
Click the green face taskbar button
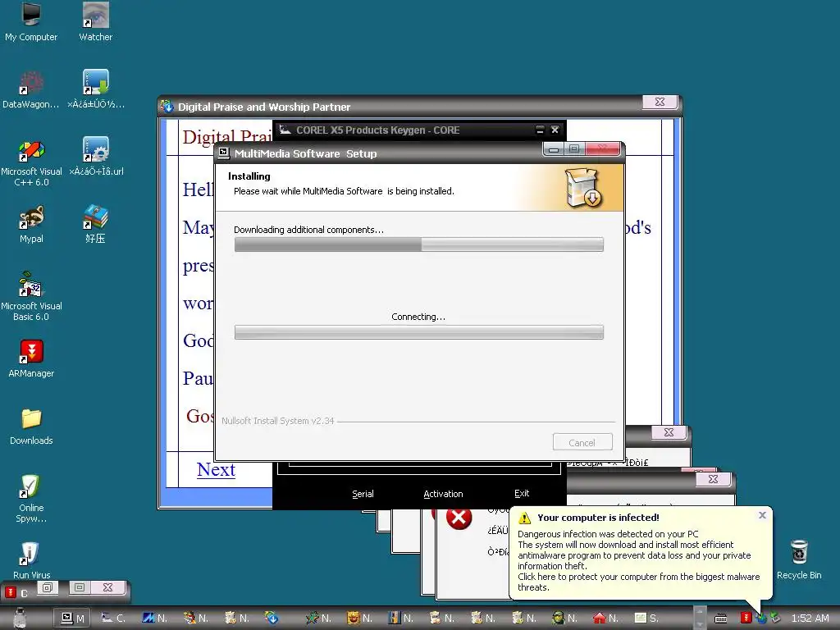tap(564, 619)
